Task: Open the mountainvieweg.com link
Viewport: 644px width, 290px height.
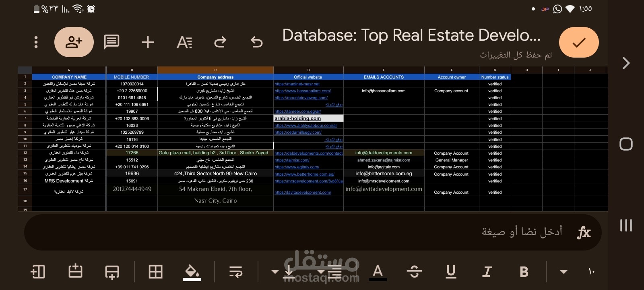Action: tap(301, 98)
